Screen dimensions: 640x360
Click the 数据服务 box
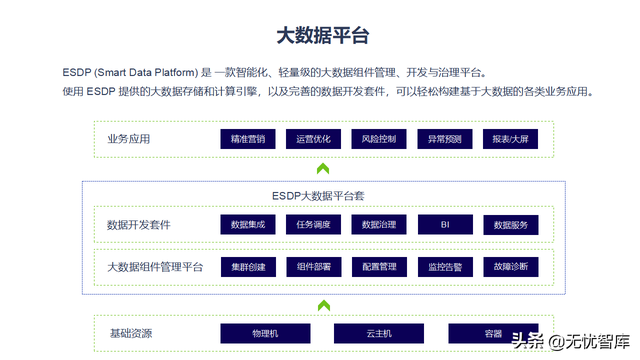[511, 225]
